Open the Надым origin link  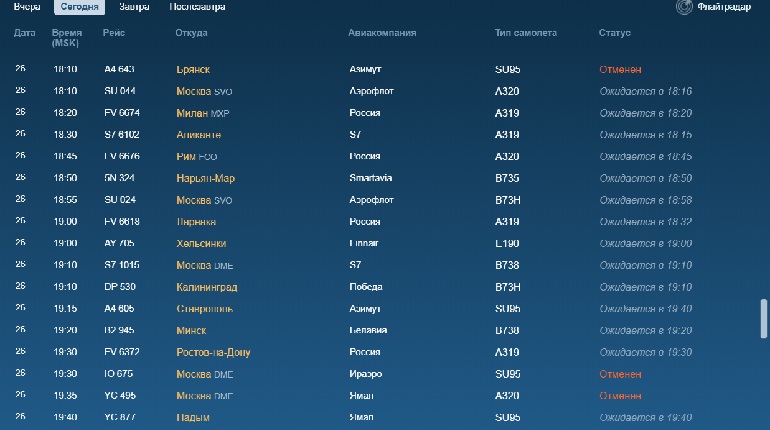click(x=193, y=418)
